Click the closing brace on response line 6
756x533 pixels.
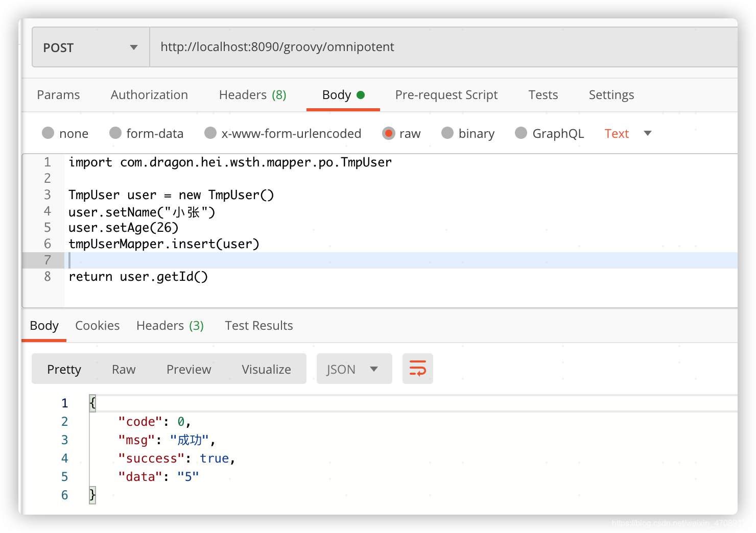click(92, 495)
